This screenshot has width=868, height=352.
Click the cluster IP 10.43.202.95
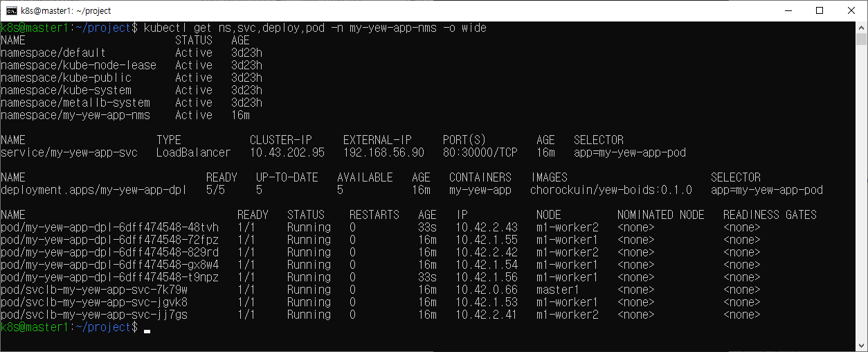pos(287,152)
